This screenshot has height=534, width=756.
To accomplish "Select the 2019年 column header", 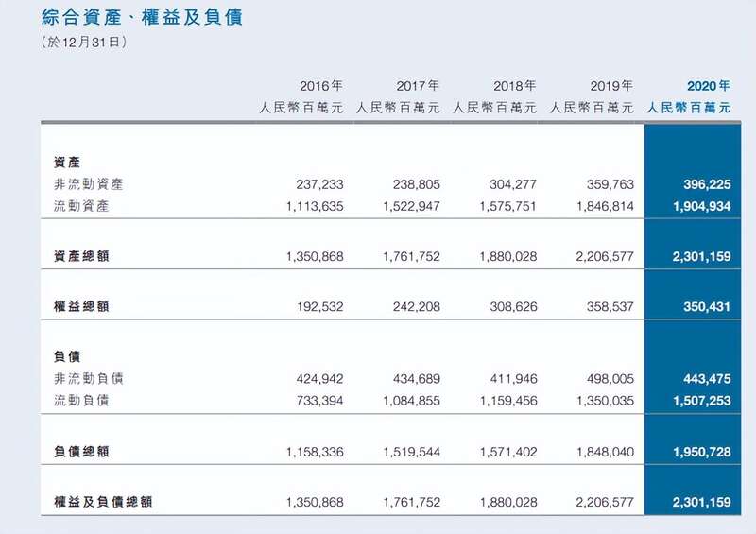I will (x=611, y=86).
